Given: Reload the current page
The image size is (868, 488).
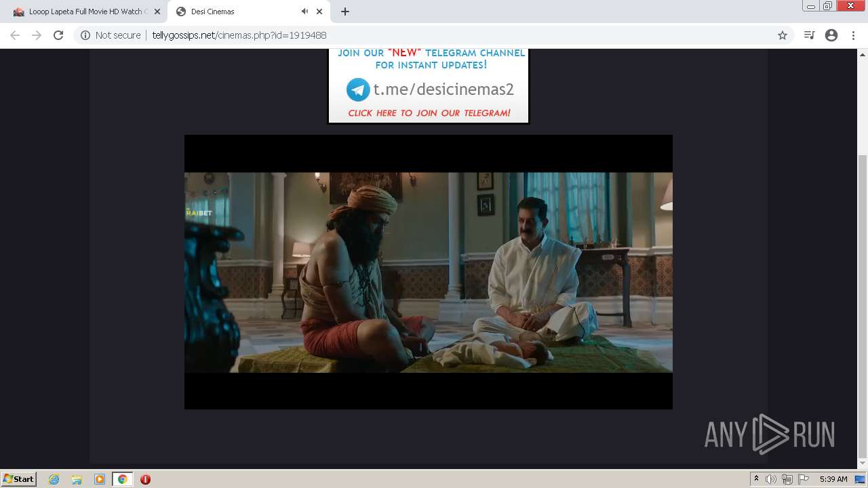Looking at the screenshot, I should click(58, 35).
